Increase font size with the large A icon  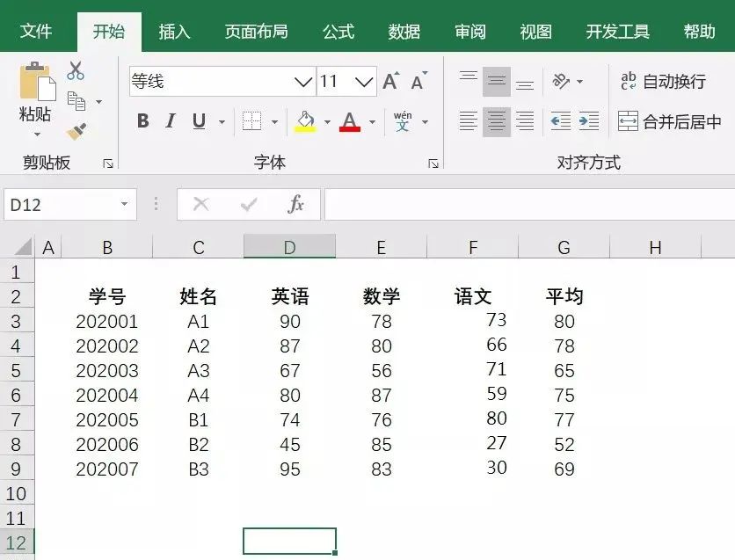pos(389,80)
